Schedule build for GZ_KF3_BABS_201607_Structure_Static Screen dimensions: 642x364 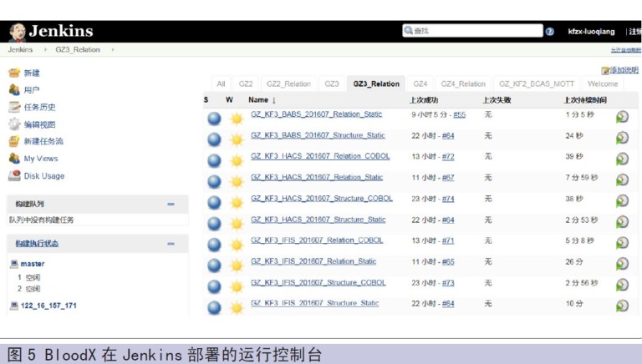coord(622,138)
